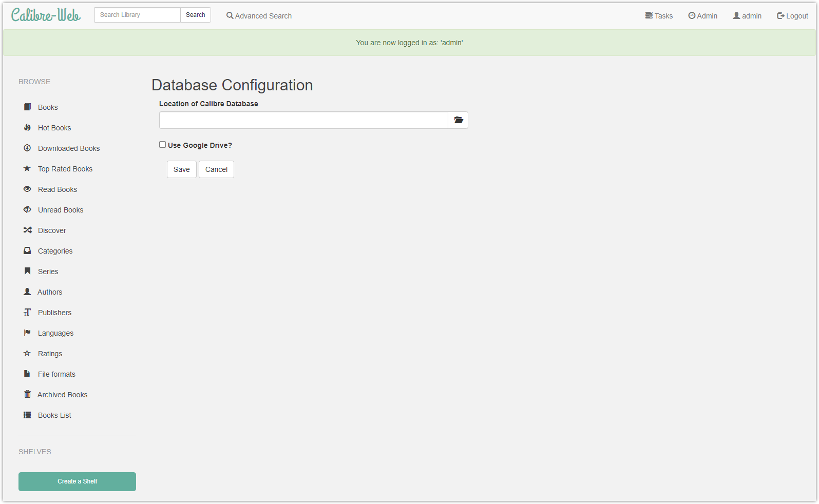Click the Authors person icon

pos(27,292)
